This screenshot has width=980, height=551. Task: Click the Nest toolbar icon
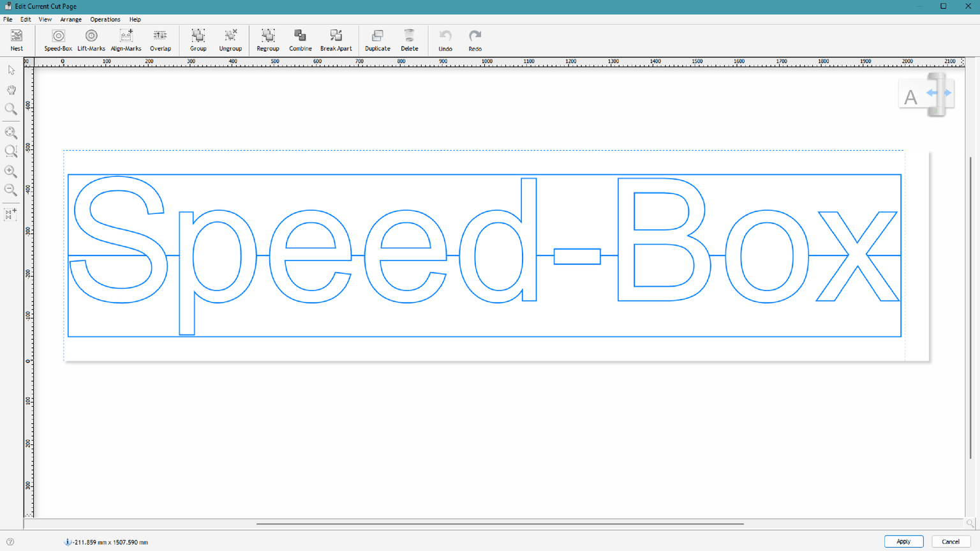[x=17, y=40]
